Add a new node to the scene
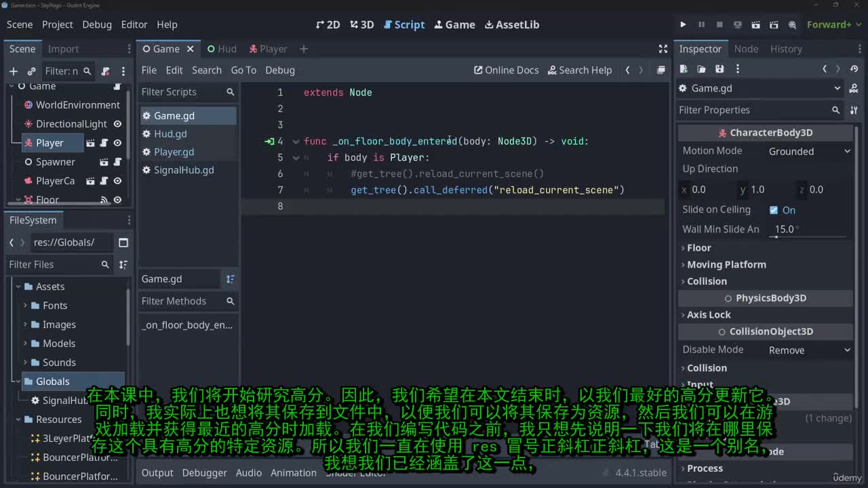The image size is (868, 488). click(x=13, y=71)
